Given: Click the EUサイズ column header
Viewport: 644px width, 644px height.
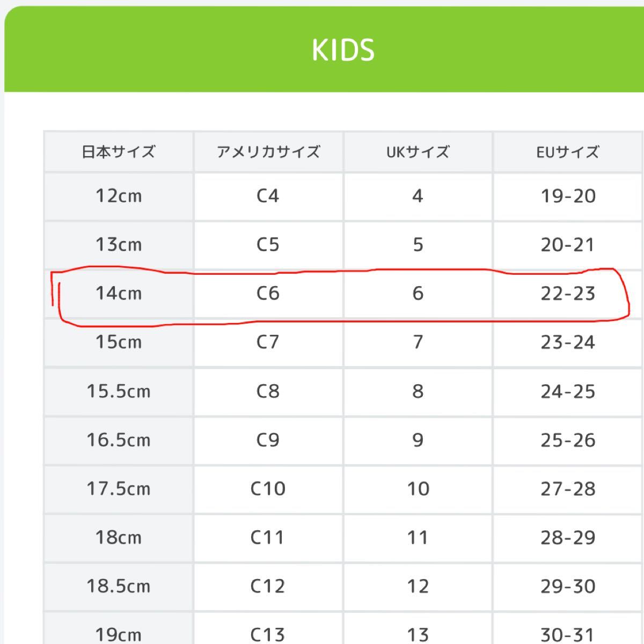Looking at the screenshot, I should (568, 152).
